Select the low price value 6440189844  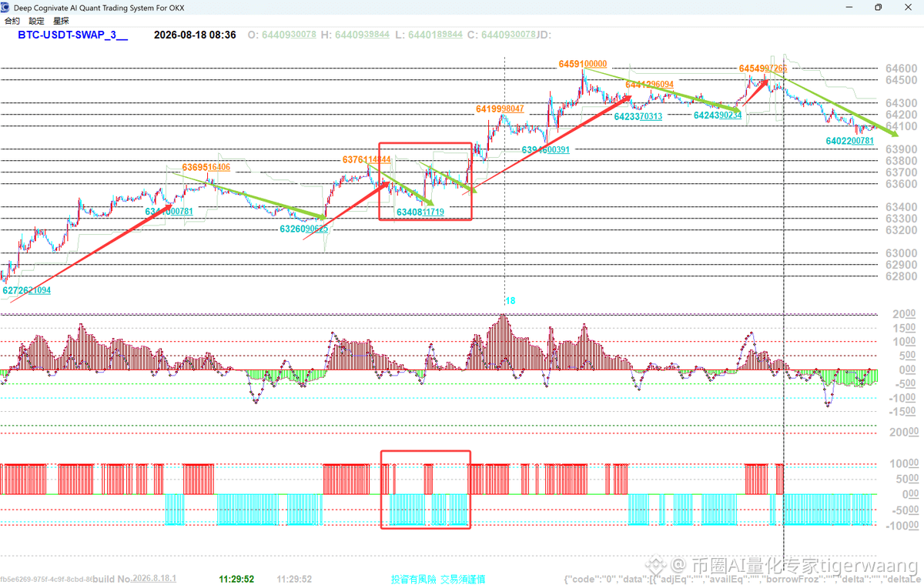435,35
